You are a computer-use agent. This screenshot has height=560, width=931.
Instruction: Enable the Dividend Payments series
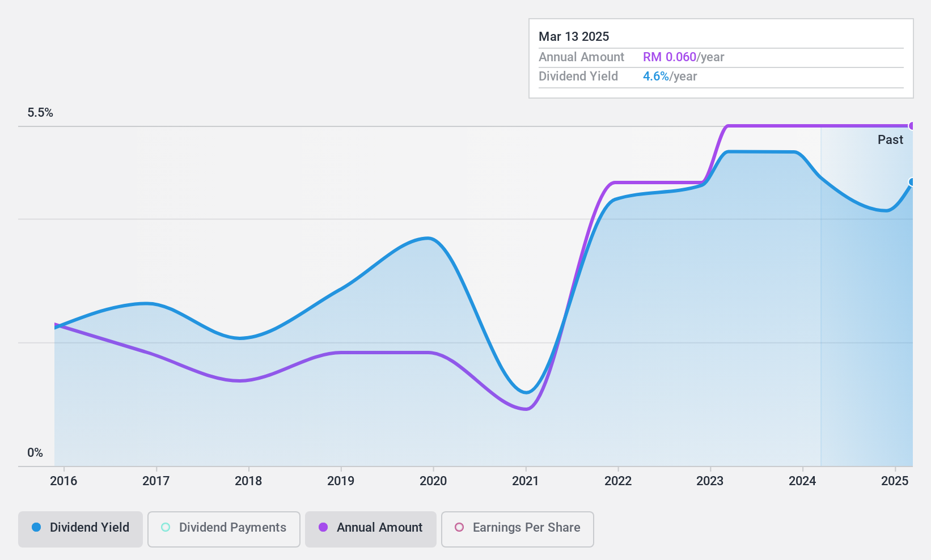223,529
